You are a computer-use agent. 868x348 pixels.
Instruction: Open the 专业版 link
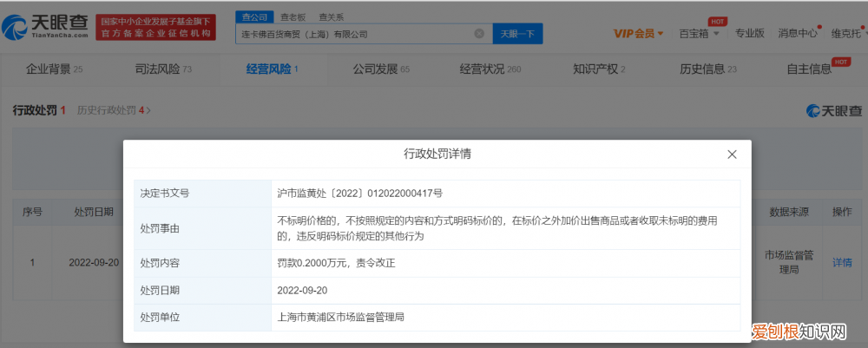(750, 33)
